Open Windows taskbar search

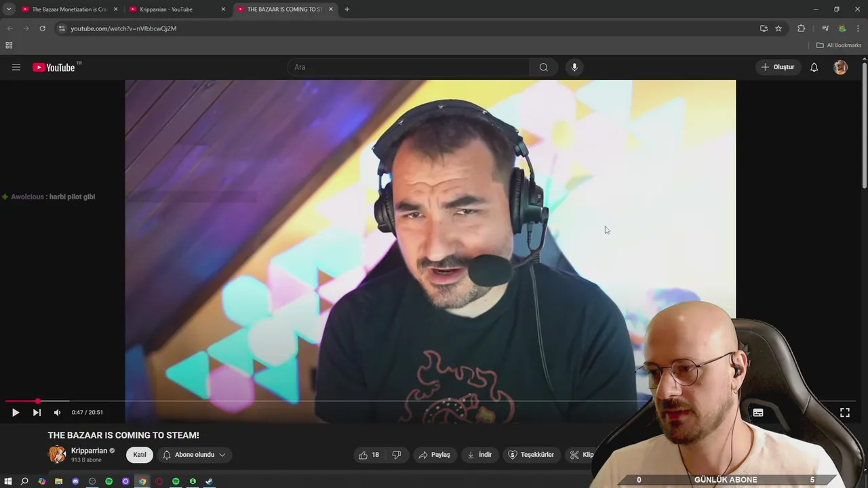[24, 481]
